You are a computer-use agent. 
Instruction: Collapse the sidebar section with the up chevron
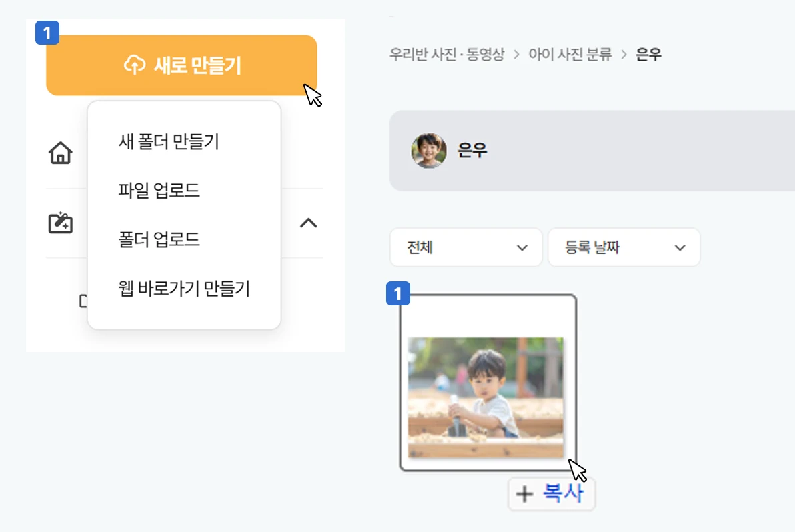pos(308,223)
